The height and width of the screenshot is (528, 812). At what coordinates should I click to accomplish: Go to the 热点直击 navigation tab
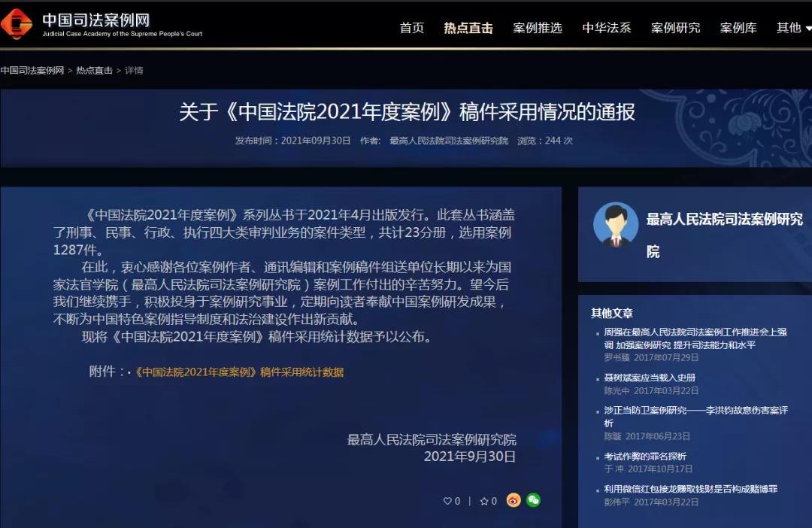pyautogui.click(x=468, y=28)
